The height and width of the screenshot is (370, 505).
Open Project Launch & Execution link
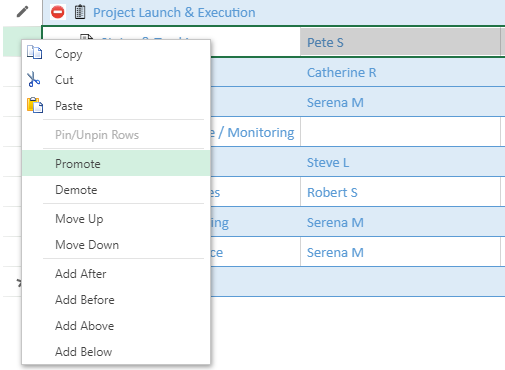point(174,13)
